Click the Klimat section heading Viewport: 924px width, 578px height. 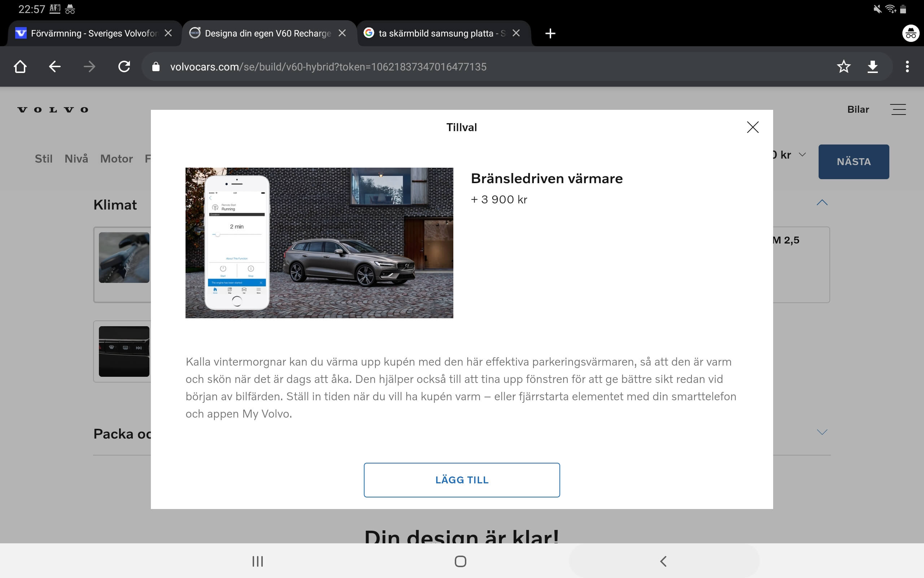pyautogui.click(x=115, y=205)
